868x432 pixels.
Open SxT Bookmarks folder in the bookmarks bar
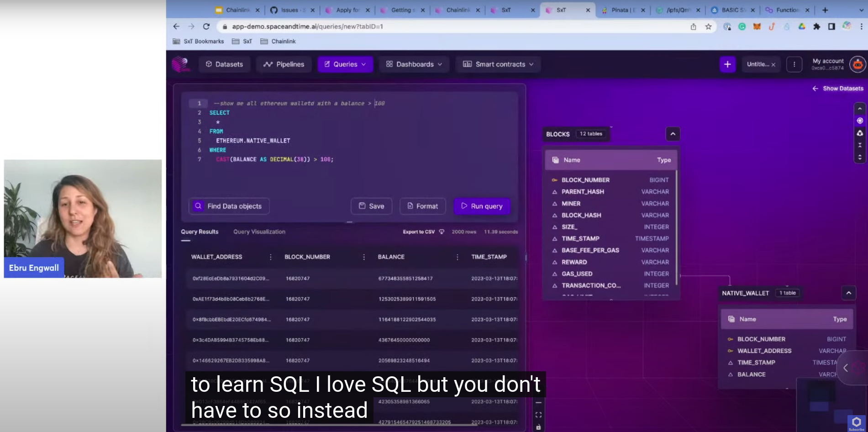coord(198,41)
